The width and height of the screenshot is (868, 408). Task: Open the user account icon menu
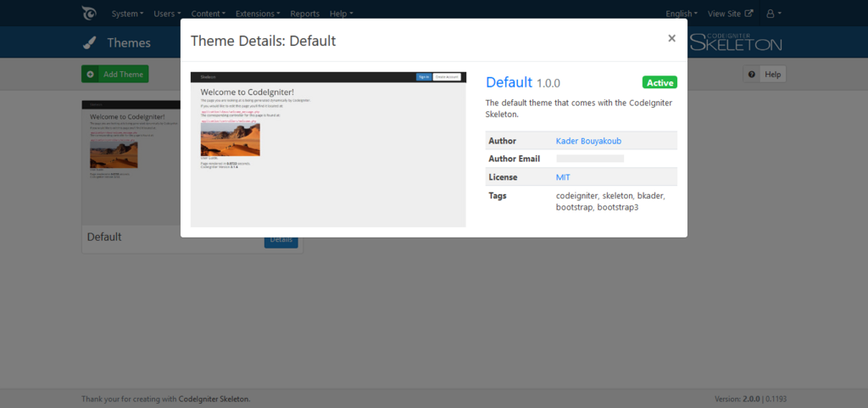click(x=773, y=14)
